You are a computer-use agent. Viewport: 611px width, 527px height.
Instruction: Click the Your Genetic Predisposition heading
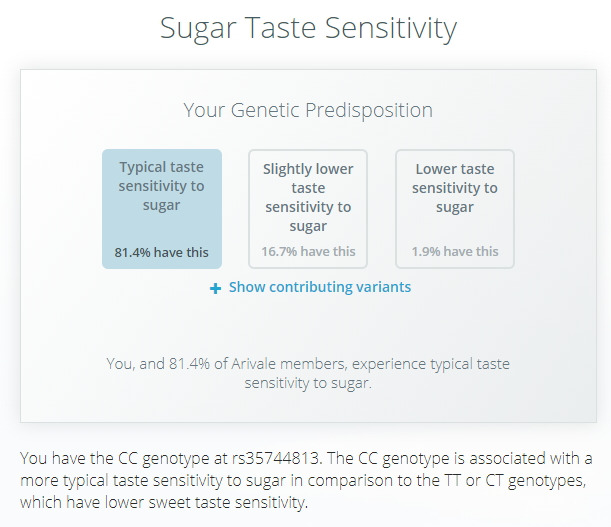[308, 110]
